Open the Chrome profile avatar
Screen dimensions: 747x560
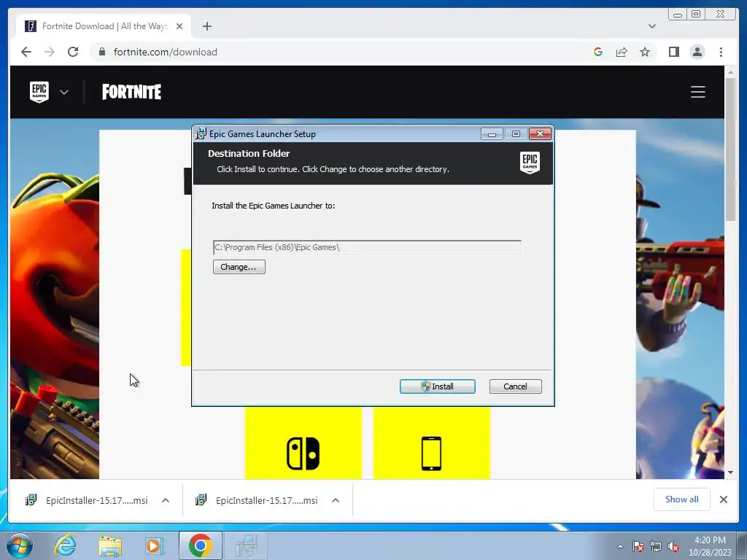(x=697, y=52)
